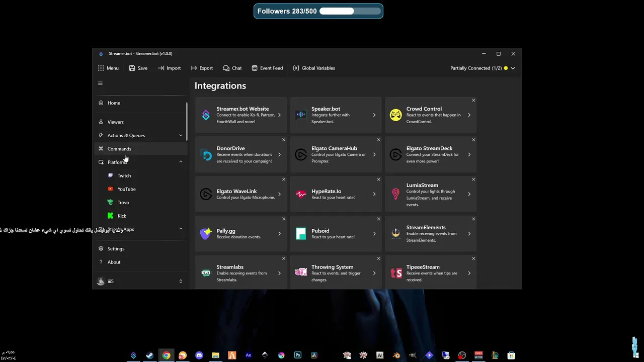
Task: Open Elgato StreamDeck card arrow
Action: (x=469, y=155)
